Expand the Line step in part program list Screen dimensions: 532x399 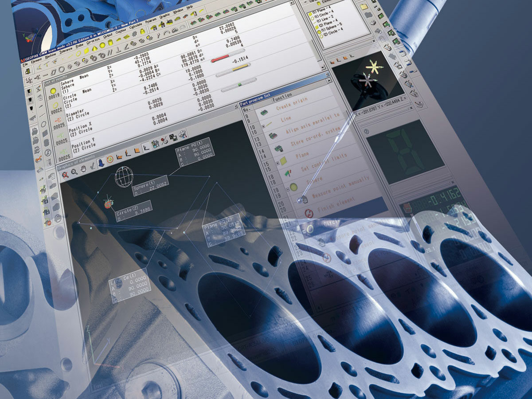pos(263,127)
